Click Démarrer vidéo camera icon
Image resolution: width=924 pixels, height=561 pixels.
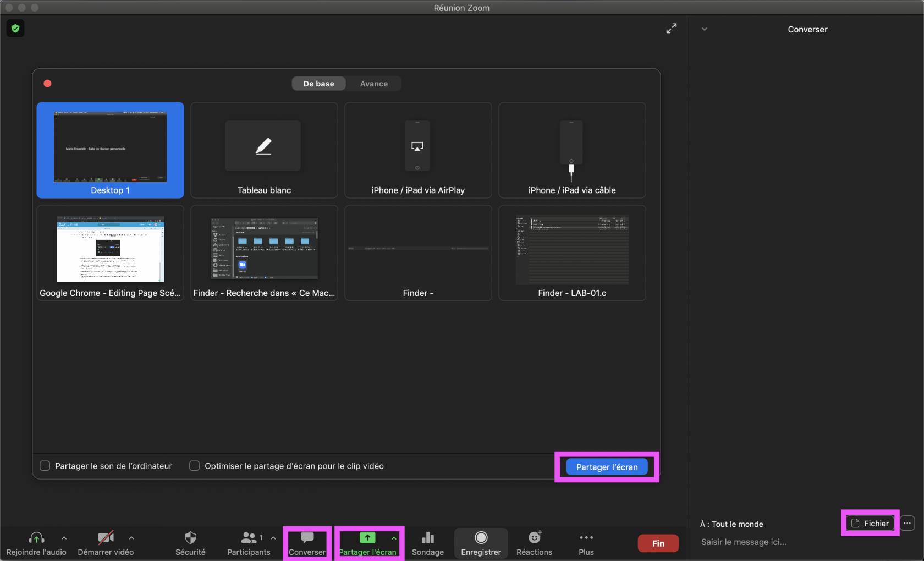105,538
